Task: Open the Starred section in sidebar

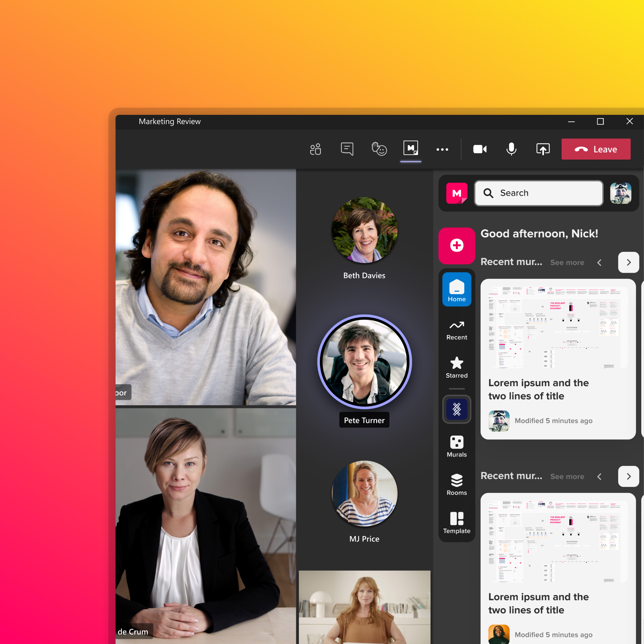Action: (456, 367)
